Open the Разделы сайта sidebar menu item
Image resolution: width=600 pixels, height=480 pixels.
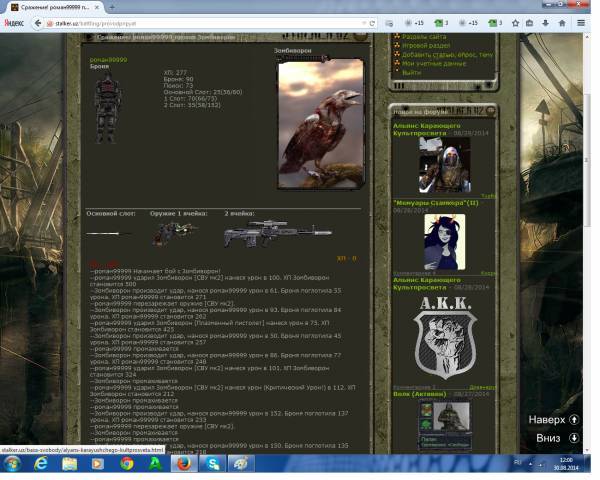[x=424, y=36]
